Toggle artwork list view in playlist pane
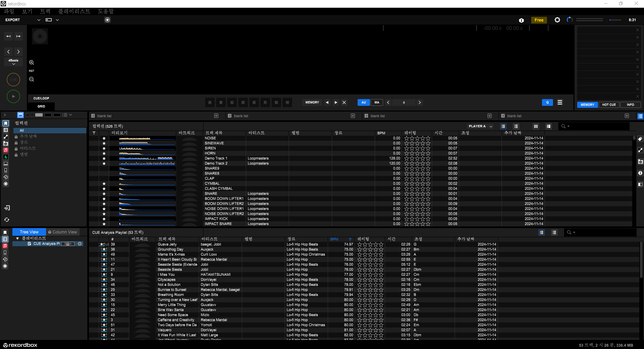Screen dimensions: 644x349 pyautogui.click(x=554, y=232)
